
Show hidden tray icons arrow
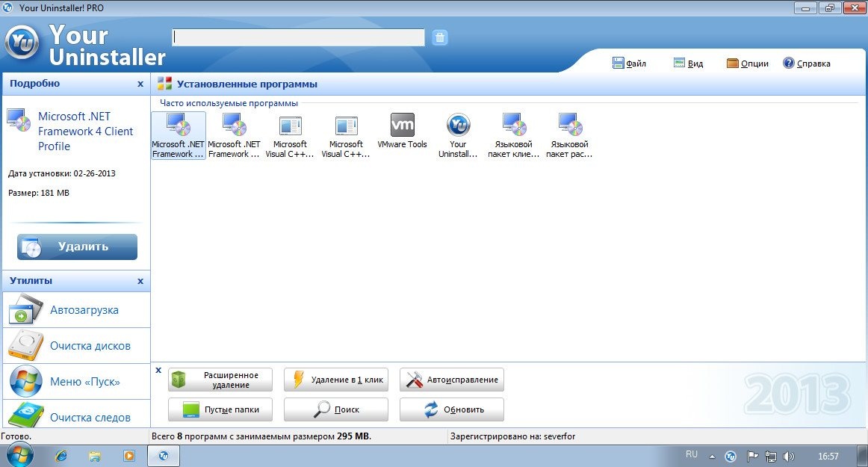712,457
